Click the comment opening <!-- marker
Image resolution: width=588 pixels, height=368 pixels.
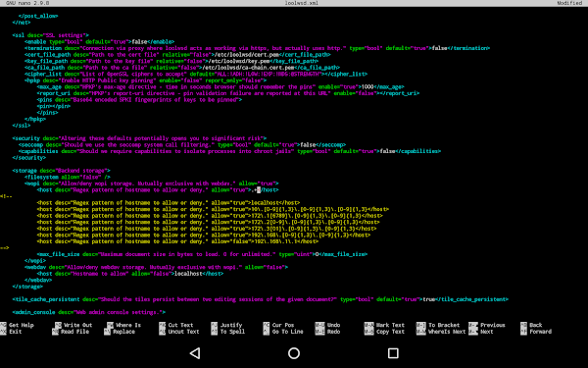coord(6,196)
